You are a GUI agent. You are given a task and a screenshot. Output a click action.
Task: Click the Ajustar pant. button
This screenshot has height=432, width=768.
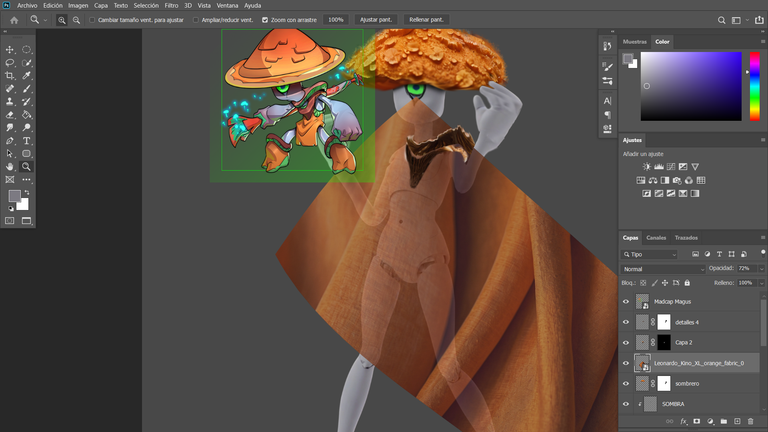[x=376, y=20]
